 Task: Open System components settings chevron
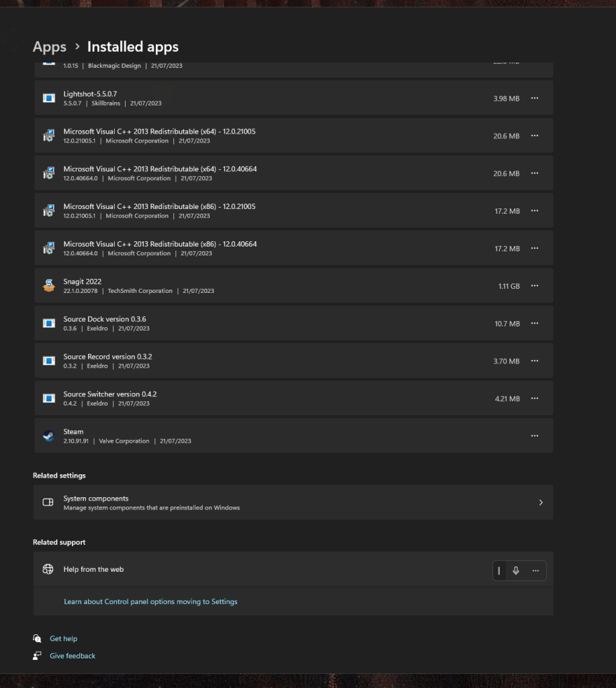click(541, 503)
